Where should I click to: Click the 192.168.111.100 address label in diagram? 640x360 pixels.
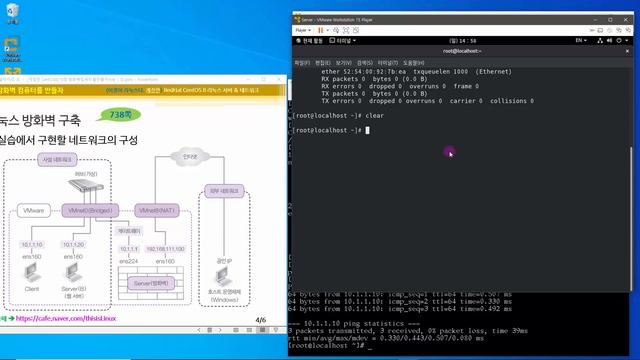point(165,249)
